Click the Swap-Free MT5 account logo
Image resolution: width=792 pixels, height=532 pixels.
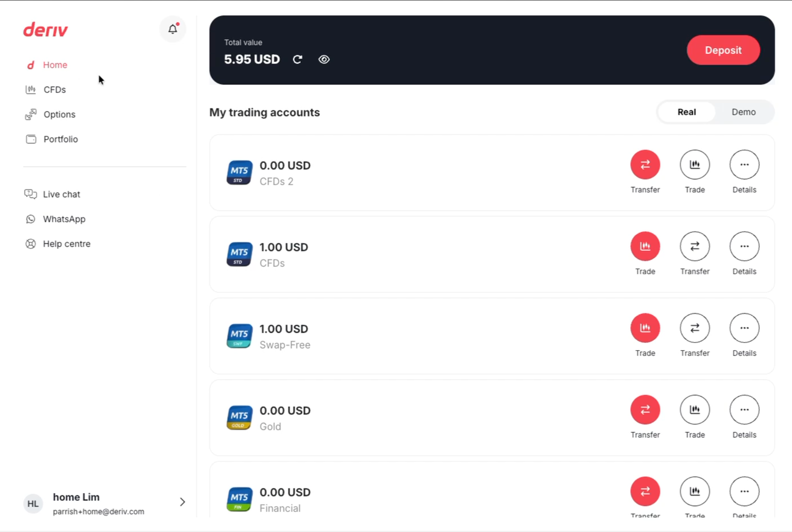click(x=239, y=336)
